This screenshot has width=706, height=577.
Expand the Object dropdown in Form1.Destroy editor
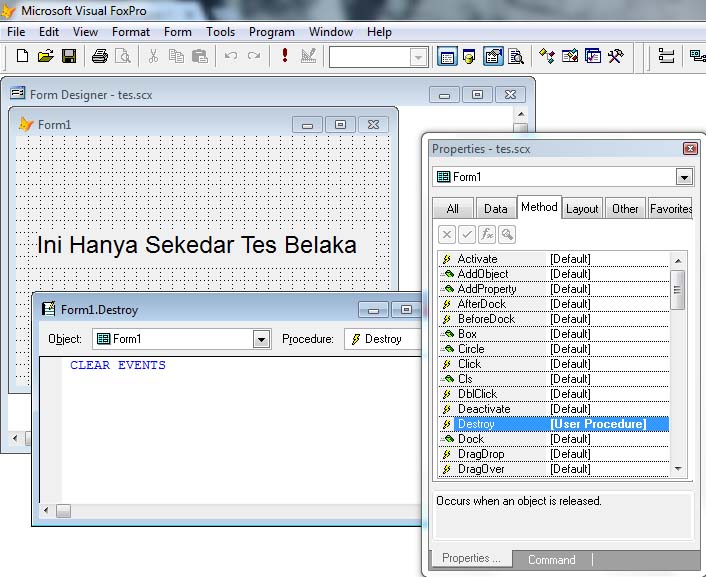point(261,339)
